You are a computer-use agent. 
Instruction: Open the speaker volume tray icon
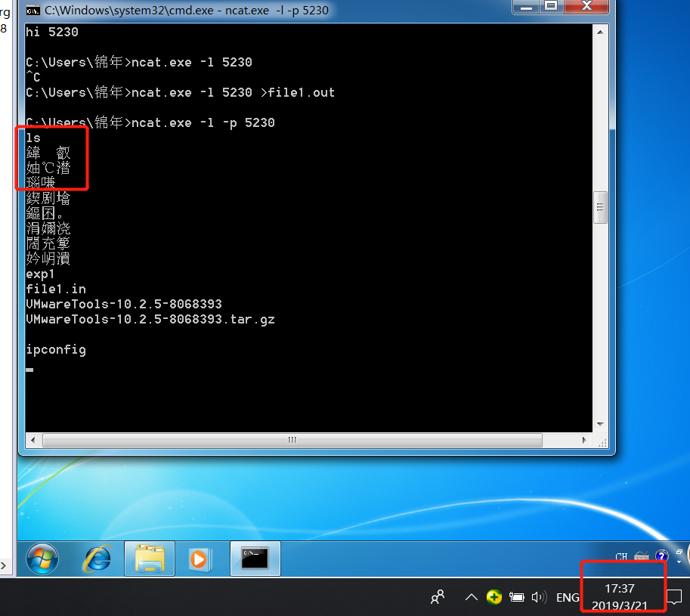tap(539, 597)
